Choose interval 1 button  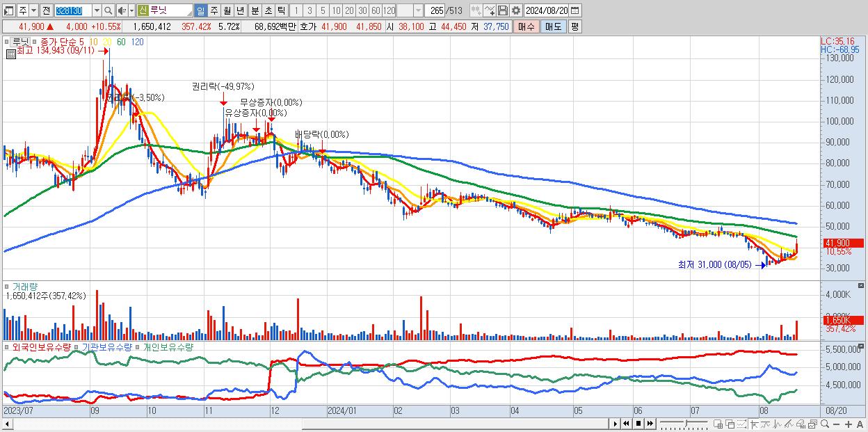pos(296,10)
